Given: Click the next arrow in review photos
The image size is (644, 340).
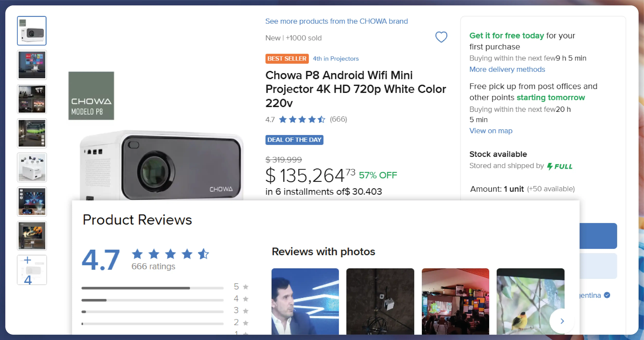Looking at the screenshot, I should pos(562,321).
